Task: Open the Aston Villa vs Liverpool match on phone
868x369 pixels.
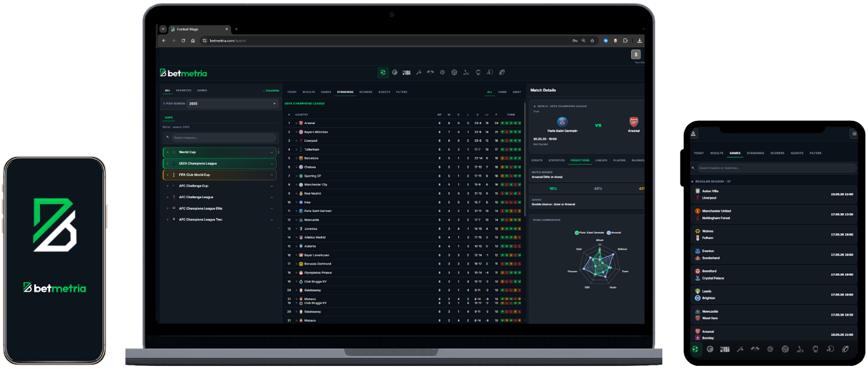Action: (x=775, y=194)
